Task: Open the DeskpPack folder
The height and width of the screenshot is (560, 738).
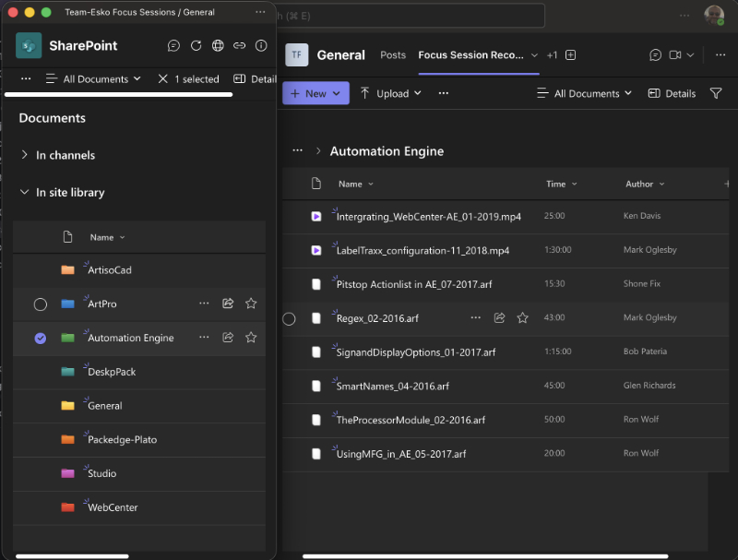Action: pyautogui.click(x=112, y=372)
